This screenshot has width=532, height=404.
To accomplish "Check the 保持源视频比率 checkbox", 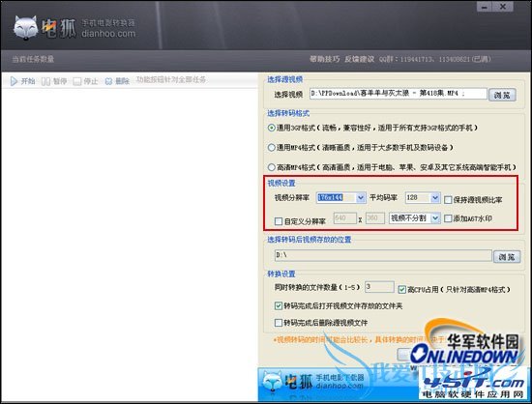I will click(x=448, y=200).
